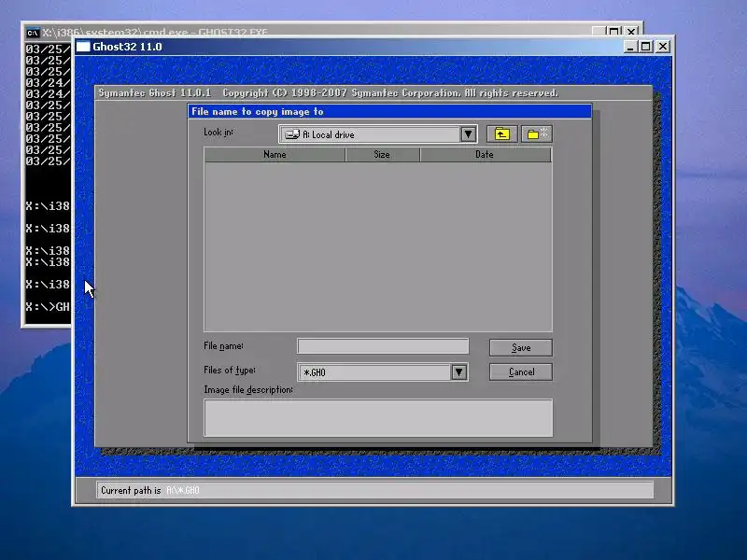The image size is (747, 560).
Task: Click the X:\>GH prompt line in cmd window
Action: tap(48, 307)
